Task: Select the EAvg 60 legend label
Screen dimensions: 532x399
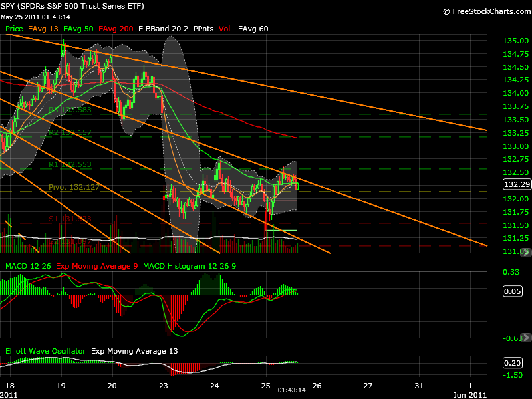Action: click(x=253, y=29)
